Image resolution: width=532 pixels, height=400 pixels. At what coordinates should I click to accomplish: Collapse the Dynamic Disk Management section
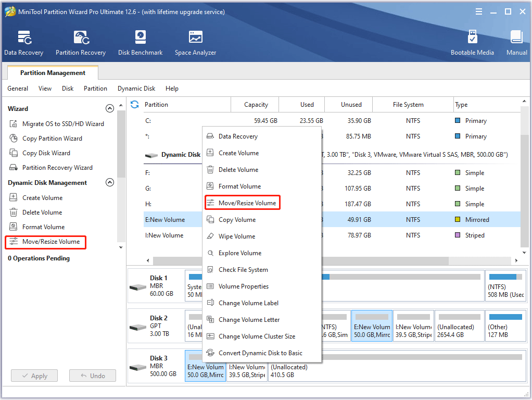[x=109, y=183]
